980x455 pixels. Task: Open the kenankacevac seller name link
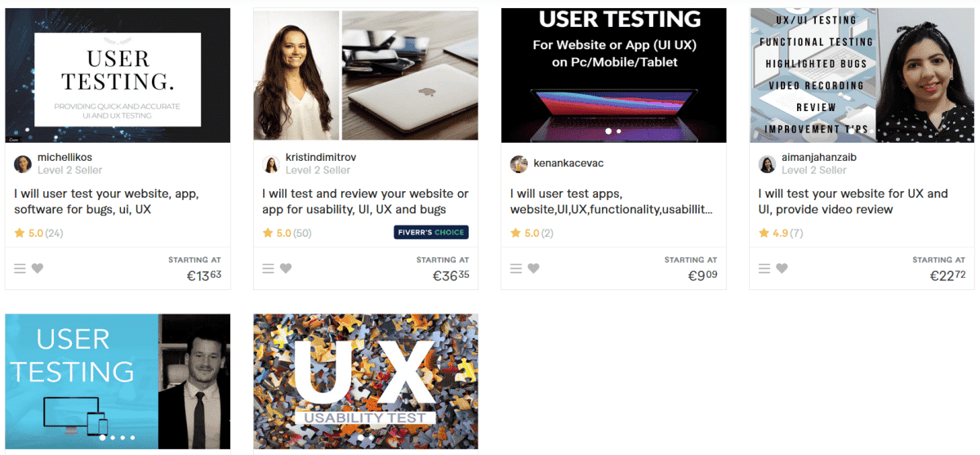tap(568, 163)
